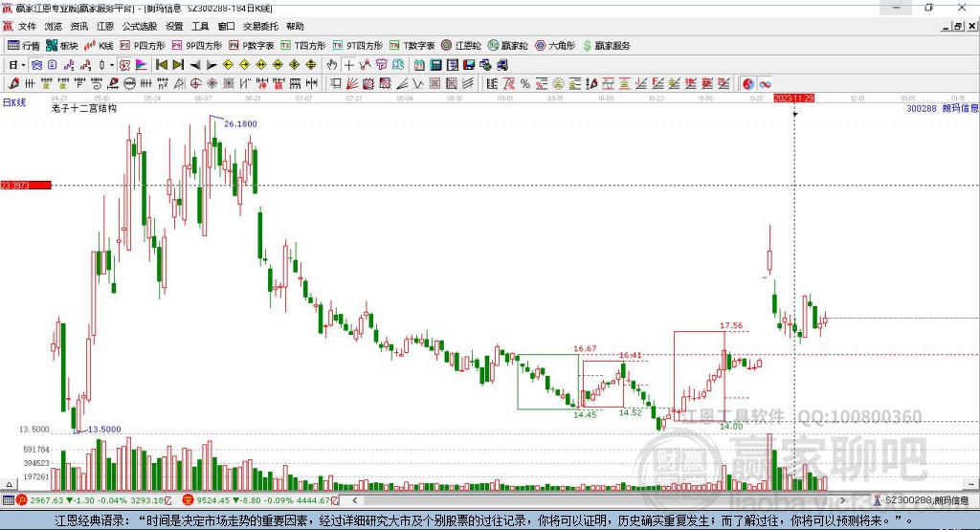
Task: Open the P数字表 tool
Action: (x=252, y=46)
